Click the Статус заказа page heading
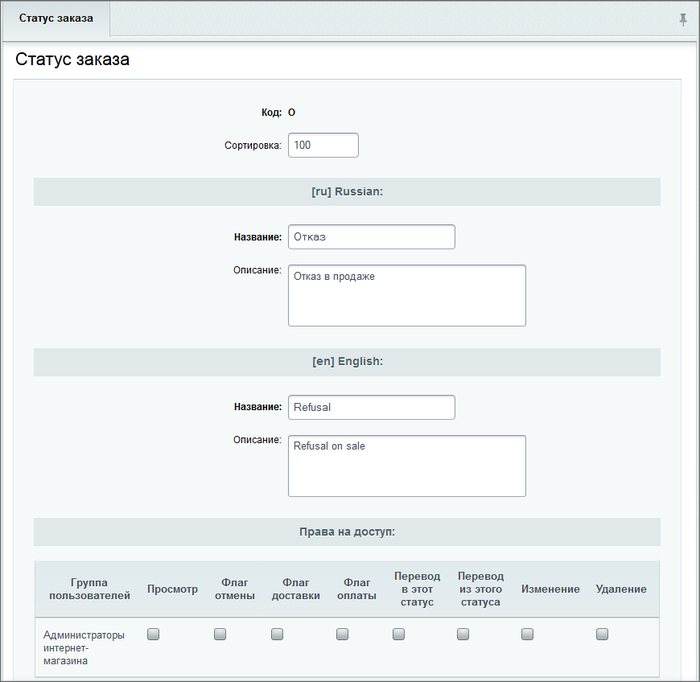This screenshot has height=682, width=700. 72,59
